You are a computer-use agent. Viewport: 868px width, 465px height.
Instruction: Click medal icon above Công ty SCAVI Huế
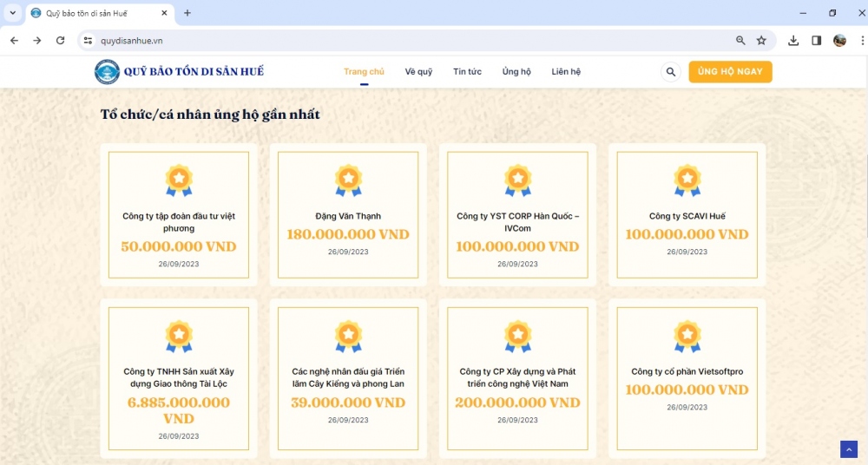[687, 180]
